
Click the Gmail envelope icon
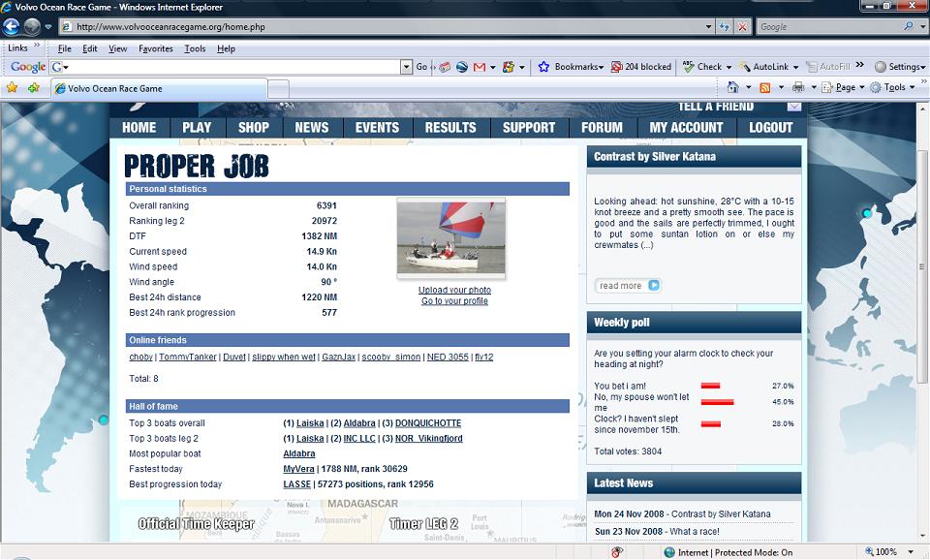480,67
